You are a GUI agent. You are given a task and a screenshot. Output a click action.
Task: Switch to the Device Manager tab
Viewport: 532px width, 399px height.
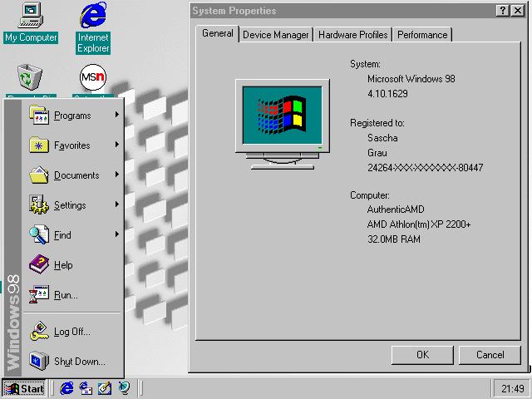[x=276, y=35]
